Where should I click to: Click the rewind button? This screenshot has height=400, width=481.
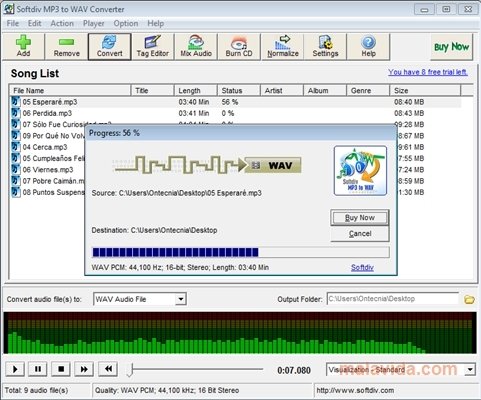[x=108, y=369]
